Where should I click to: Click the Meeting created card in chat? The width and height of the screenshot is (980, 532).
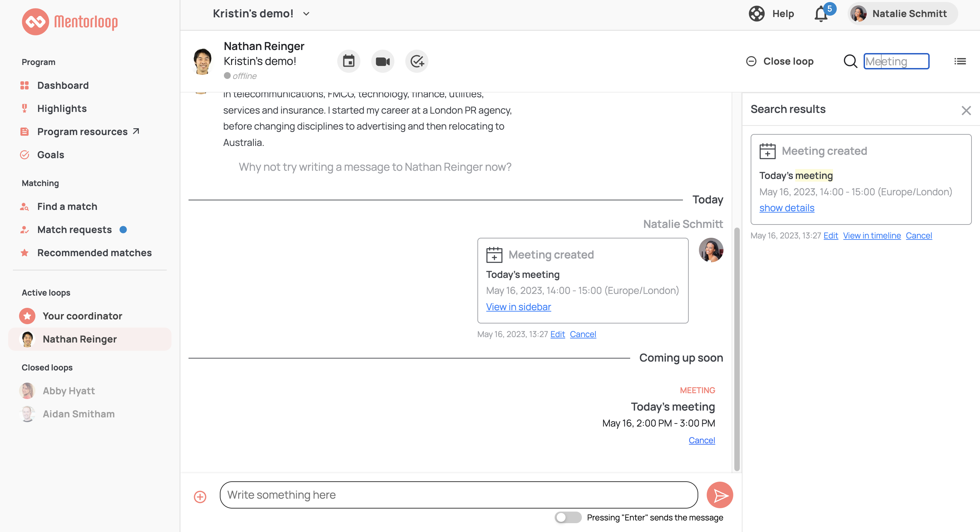click(583, 281)
